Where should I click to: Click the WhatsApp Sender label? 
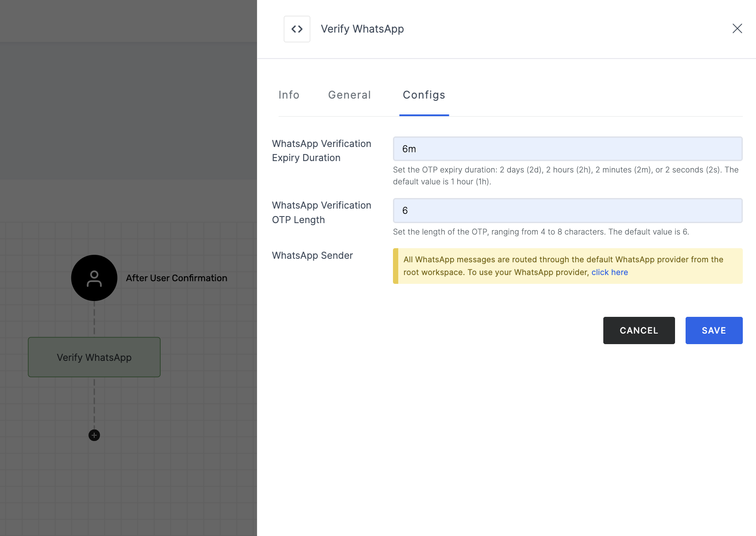(312, 256)
